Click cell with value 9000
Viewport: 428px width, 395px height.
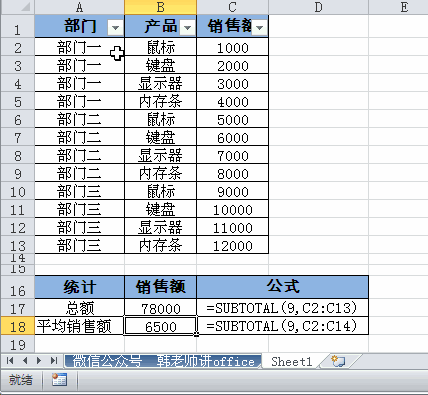coord(233,191)
